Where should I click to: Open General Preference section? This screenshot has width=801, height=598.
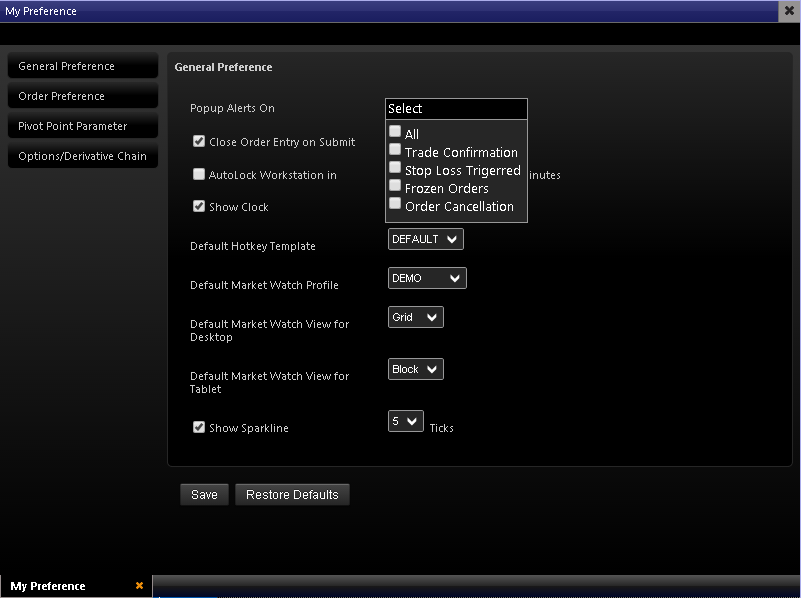tap(83, 66)
